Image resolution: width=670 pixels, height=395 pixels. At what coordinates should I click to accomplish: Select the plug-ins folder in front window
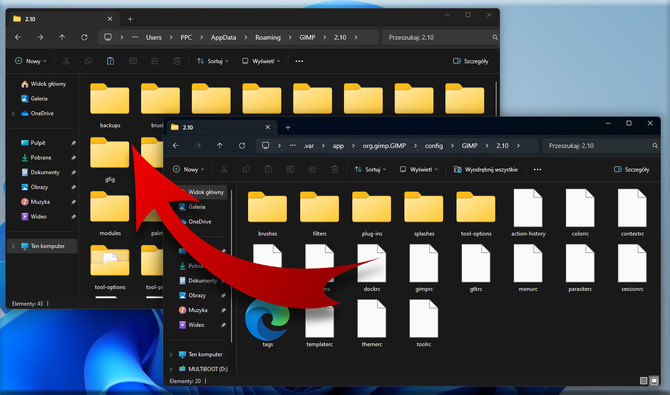point(372,214)
